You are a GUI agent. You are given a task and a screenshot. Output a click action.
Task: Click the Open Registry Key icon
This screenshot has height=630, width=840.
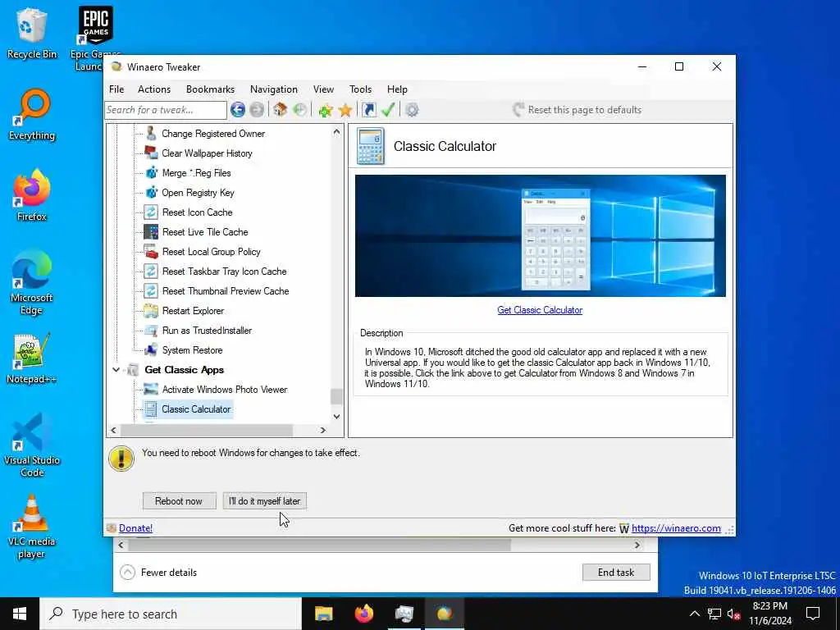151,192
